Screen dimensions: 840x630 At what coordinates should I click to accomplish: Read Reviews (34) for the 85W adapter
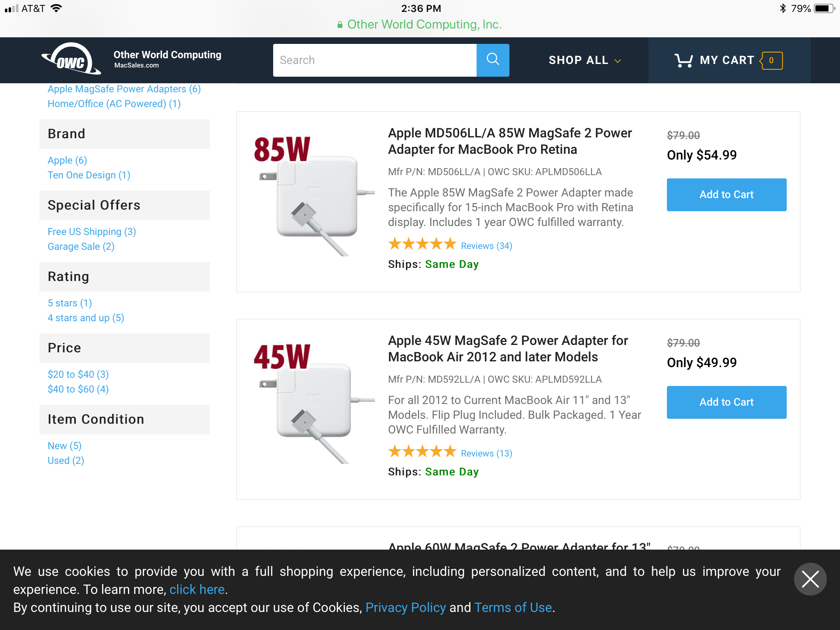click(x=486, y=246)
